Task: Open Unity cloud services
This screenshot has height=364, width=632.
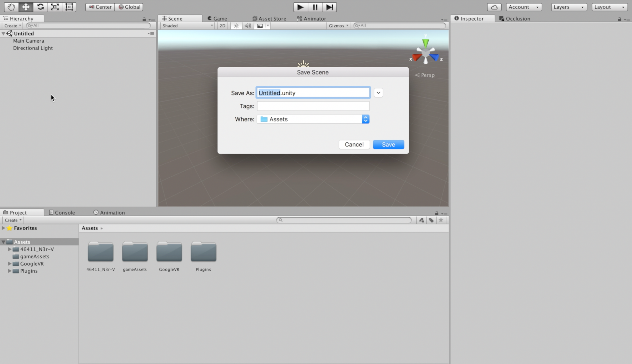Action: click(494, 7)
